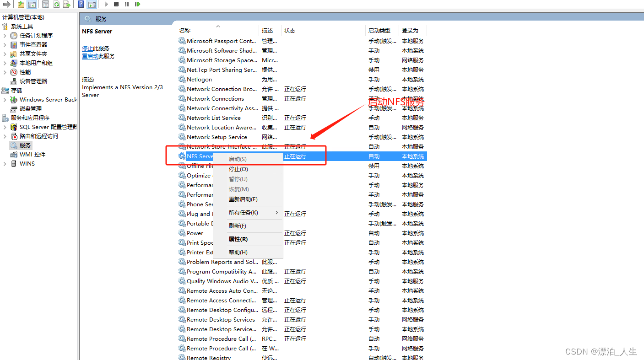The image size is (644, 360).
Task: Toggle the console tree visibility icon
Action: click(x=32, y=4)
